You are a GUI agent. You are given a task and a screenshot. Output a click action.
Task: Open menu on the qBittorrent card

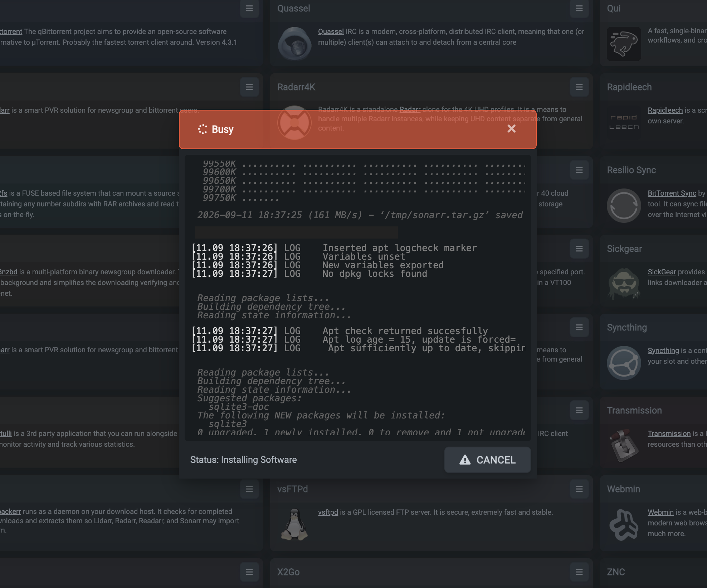coord(249,8)
